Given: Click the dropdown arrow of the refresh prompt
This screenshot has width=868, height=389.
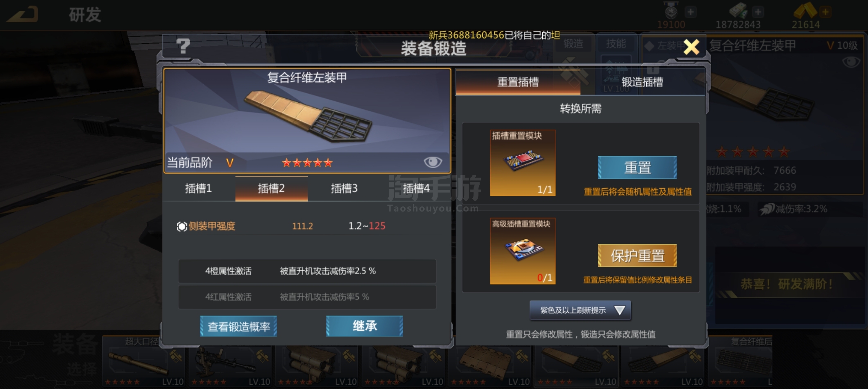Looking at the screenshot, I should (619, 310).
